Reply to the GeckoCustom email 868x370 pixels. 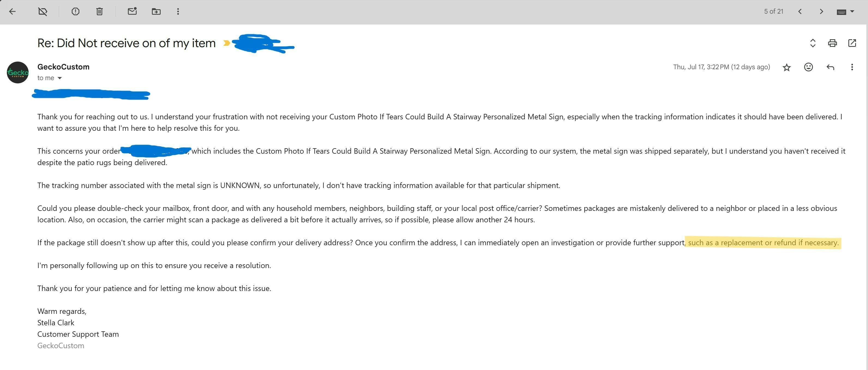(x=830, y=67)
